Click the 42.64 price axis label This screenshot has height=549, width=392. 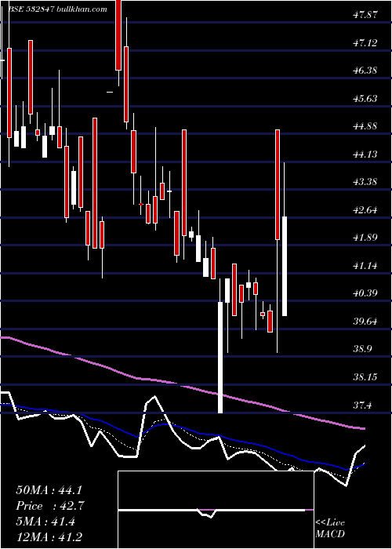pyautogui.click(x=365, y=209)
